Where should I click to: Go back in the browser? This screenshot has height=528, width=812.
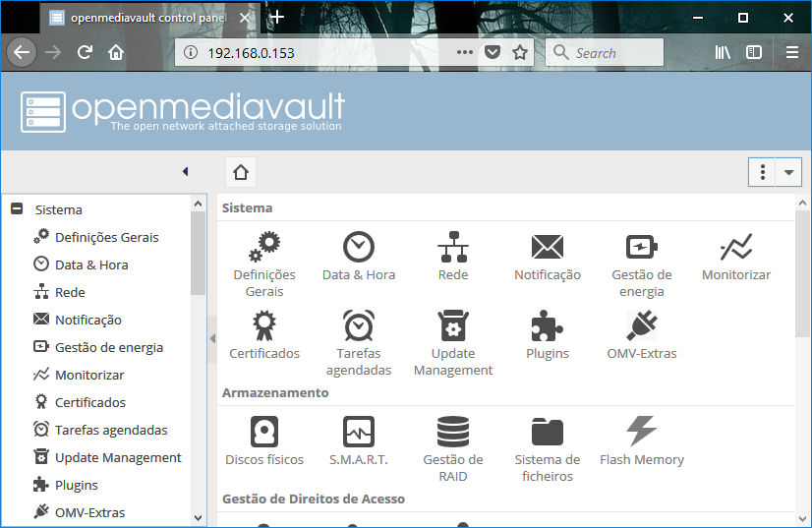tap(22, 52)
